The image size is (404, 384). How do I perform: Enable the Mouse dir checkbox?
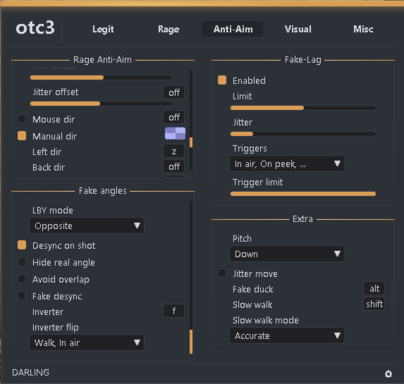click(22, 119)
